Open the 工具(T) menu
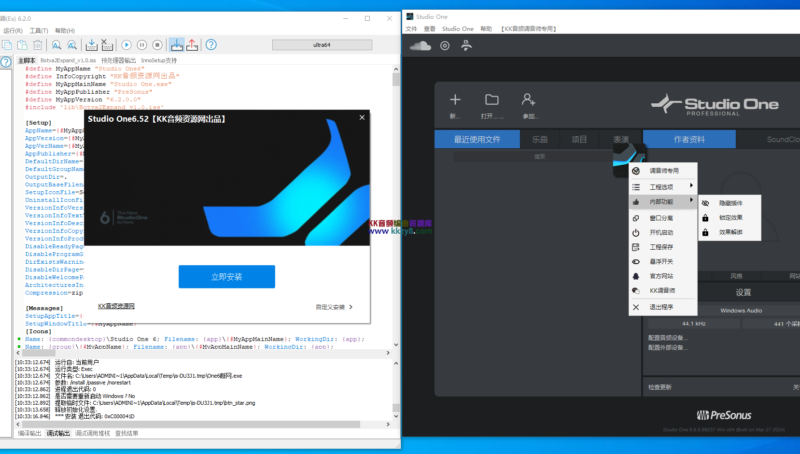This screenshot has height=454, width=800. click(x=39, y=31)
